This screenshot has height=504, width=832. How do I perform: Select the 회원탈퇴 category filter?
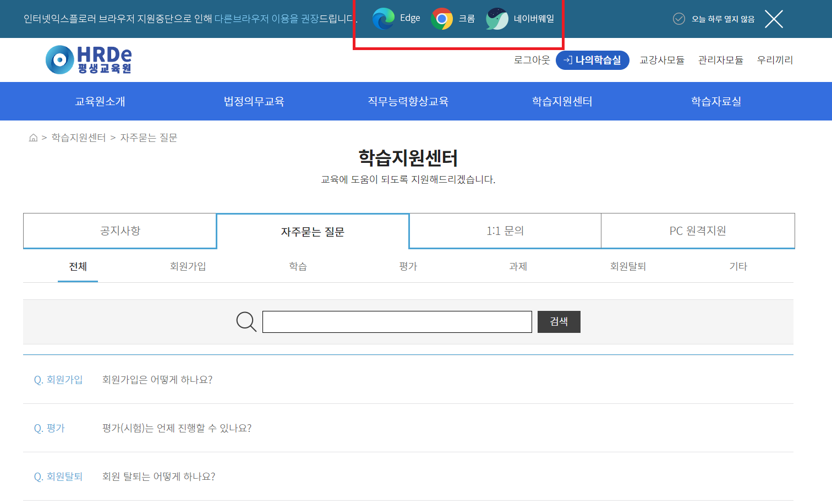pos(628,266)
